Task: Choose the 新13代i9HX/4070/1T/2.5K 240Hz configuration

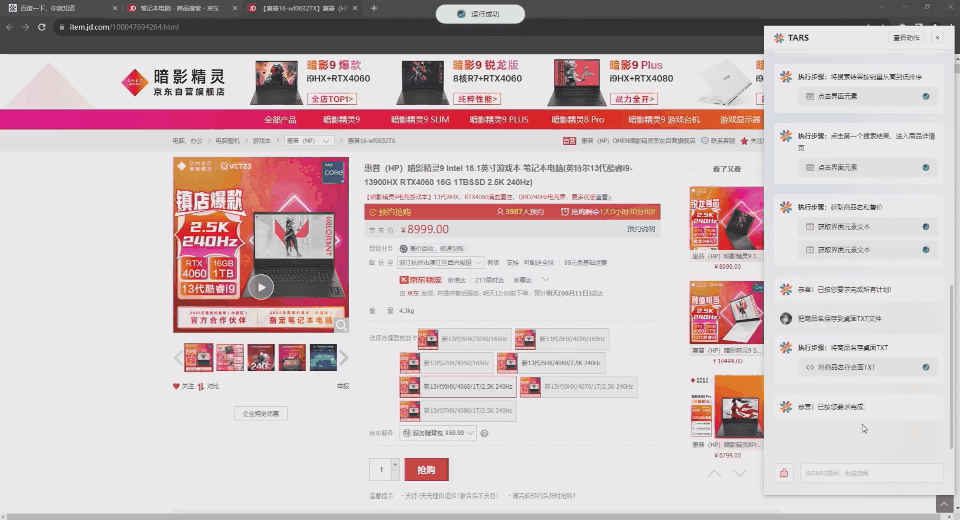Action: pos(579,387)
